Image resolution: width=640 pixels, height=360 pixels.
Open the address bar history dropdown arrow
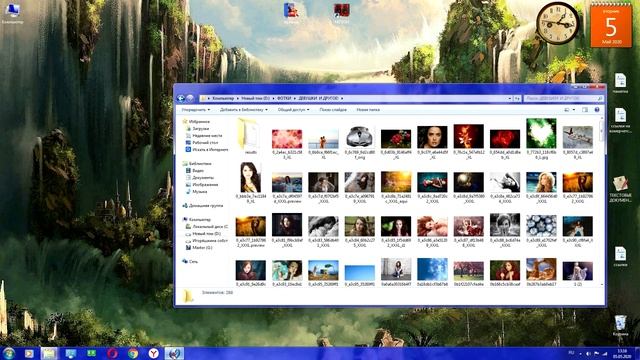point(510,98)
